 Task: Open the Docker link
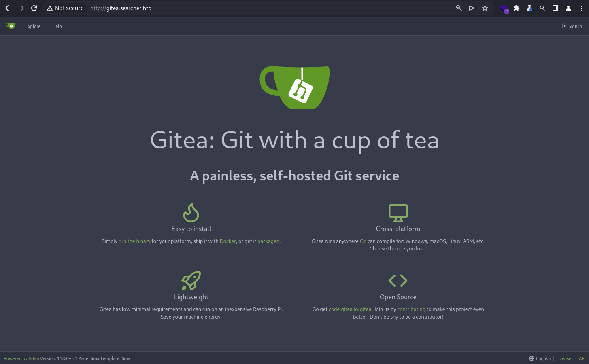(x=228, y=241)
